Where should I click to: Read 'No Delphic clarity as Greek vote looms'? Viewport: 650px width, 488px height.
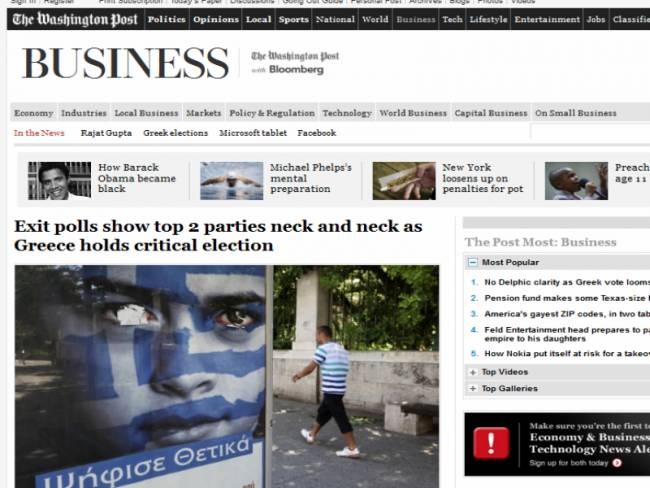click(x=565, y=282)
